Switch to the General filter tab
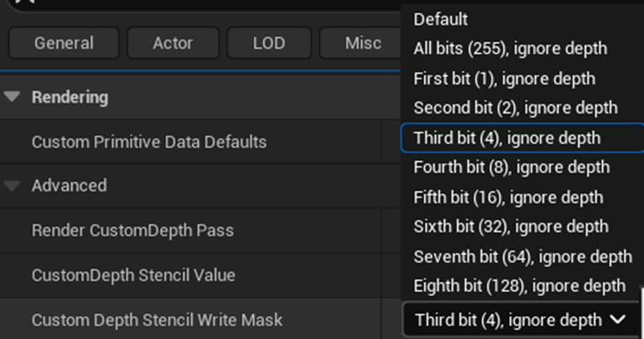Viewport: 644px width, 339px height. point(64,43)
